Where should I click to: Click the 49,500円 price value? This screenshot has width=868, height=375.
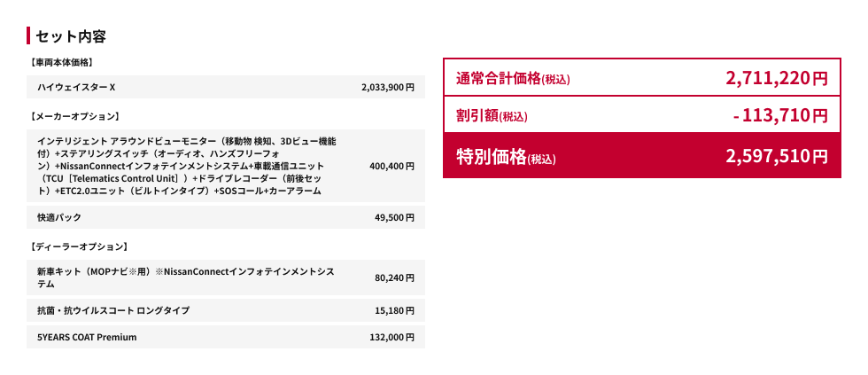pyautogui.click(x=394, y=217)
